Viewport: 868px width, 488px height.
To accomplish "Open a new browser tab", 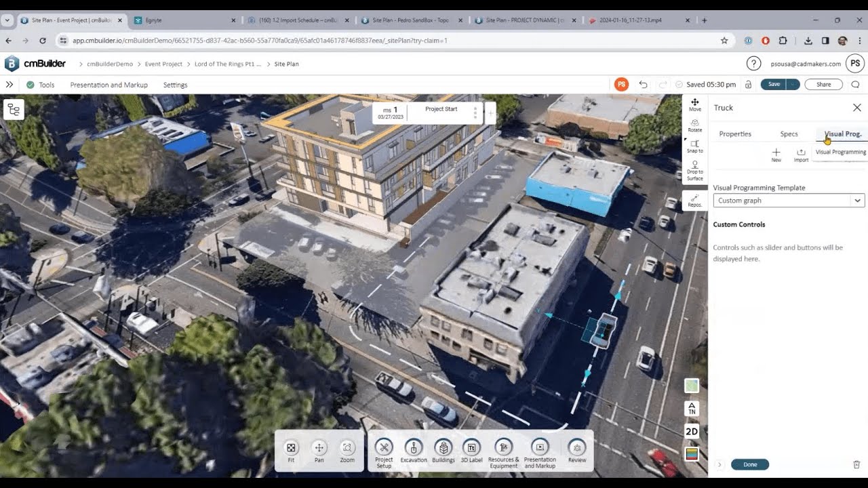I will [705, 20].
